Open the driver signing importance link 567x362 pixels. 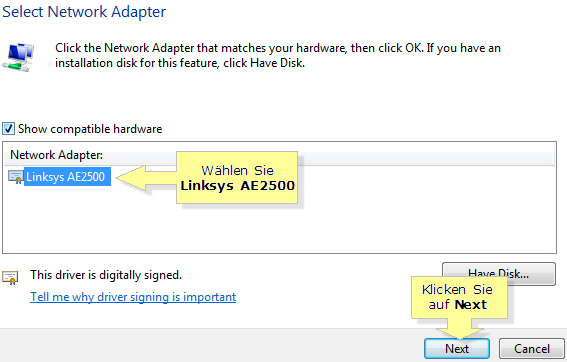pyautogui.click(x=133, y=297)
